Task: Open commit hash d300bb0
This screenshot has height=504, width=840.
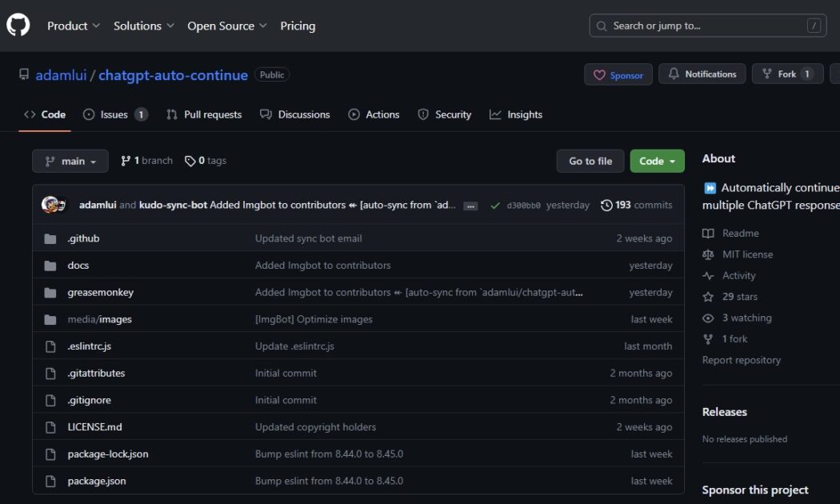Action: pos(523,205)
